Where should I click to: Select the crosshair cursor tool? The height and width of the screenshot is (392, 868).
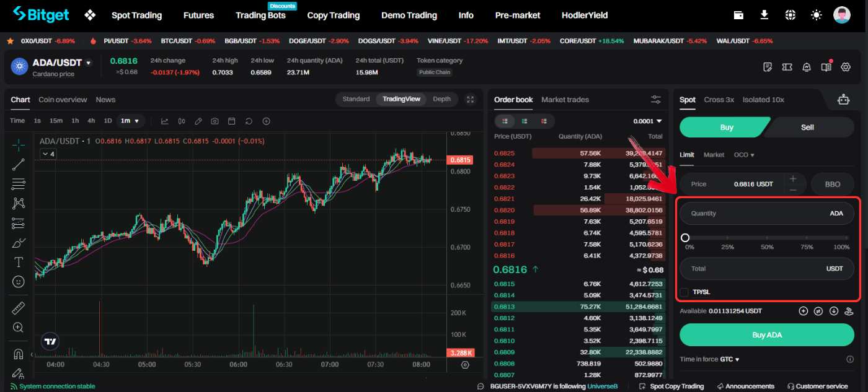(19, 145)
